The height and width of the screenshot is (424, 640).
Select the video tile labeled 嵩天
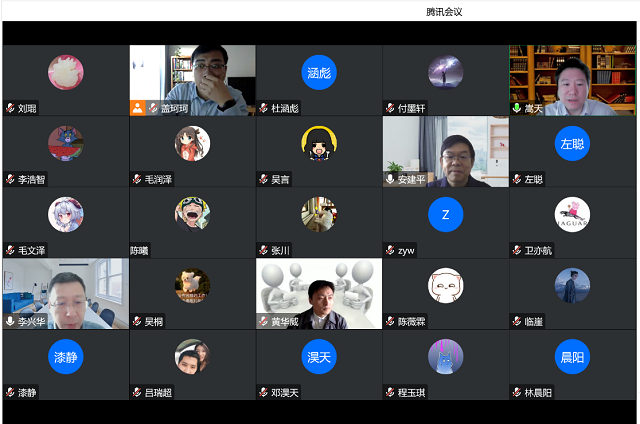tap(572, 78)
